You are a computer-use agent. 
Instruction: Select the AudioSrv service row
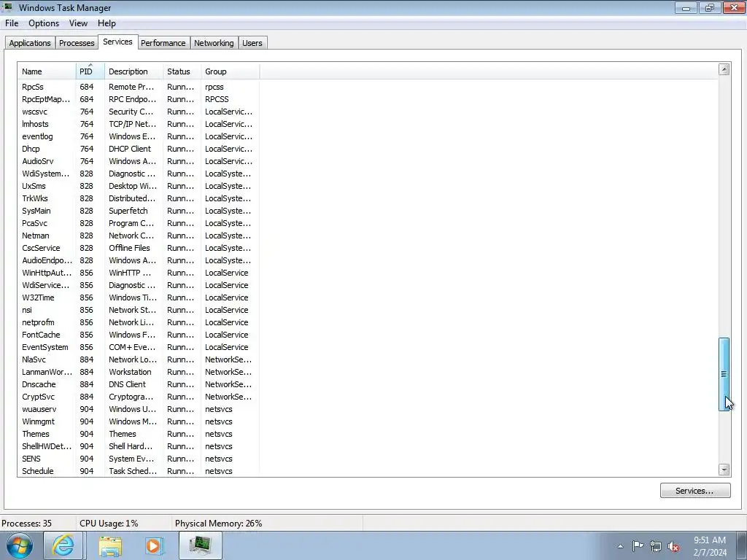pos(139,161)
